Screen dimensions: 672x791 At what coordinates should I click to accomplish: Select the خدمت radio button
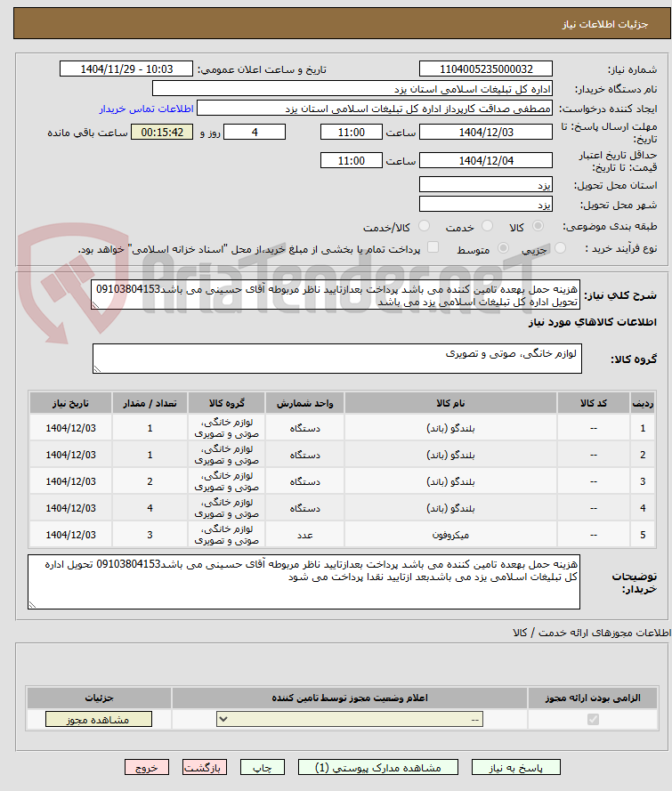(488, 227)
